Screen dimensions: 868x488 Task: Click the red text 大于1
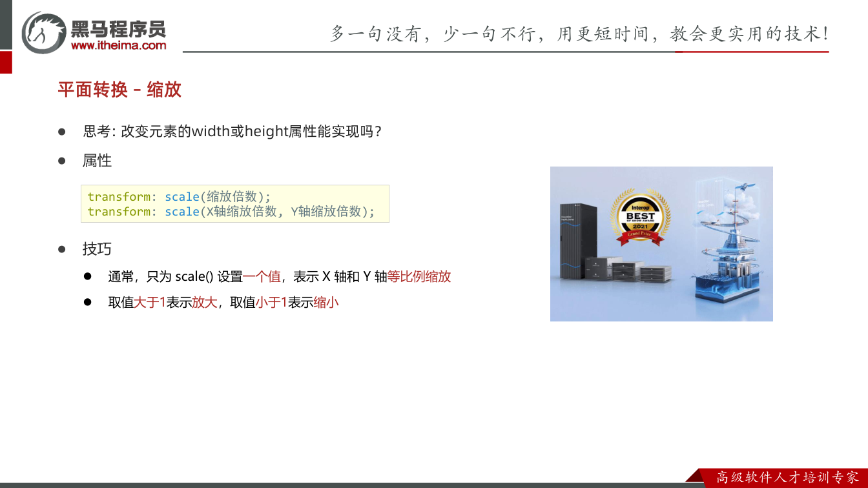click(x=150, y=301)
